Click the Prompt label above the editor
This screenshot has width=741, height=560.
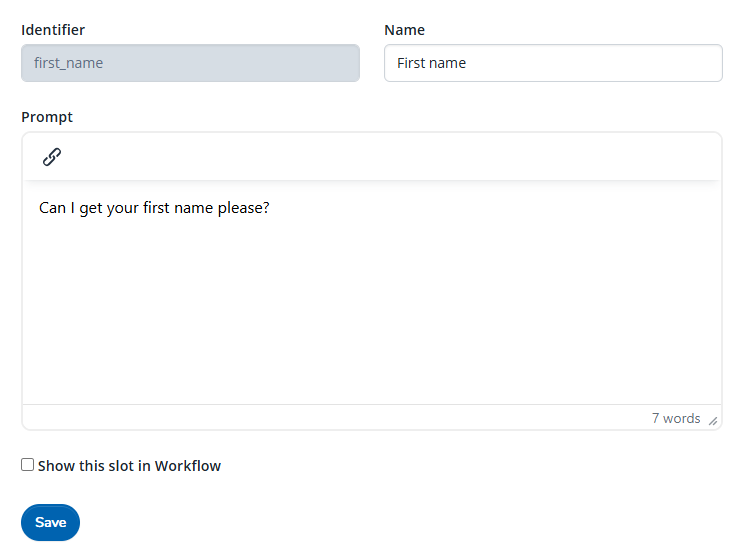click(47, 117)
